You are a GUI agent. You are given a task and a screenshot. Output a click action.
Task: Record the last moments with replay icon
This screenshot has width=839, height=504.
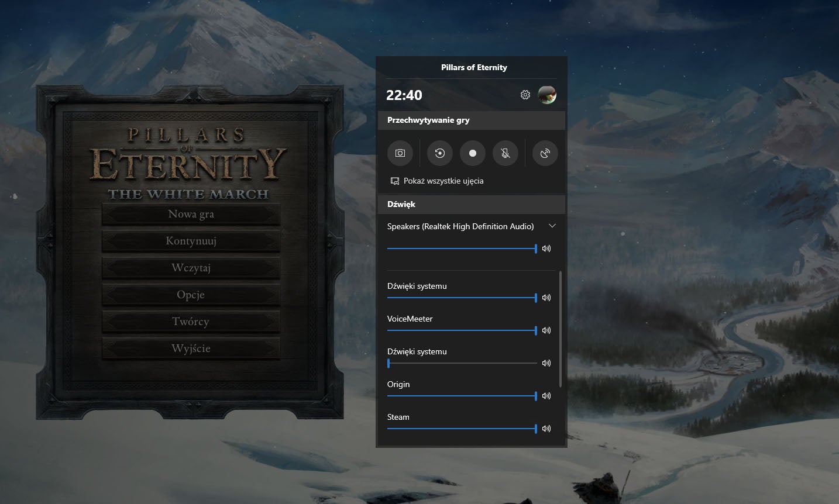440,153
